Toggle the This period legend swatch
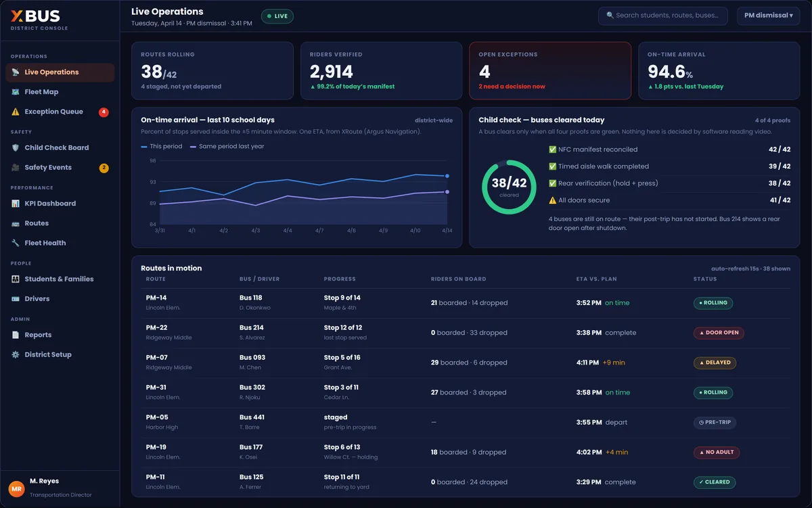The height and width of the screenshot is (508, 812). click(144, 146)
